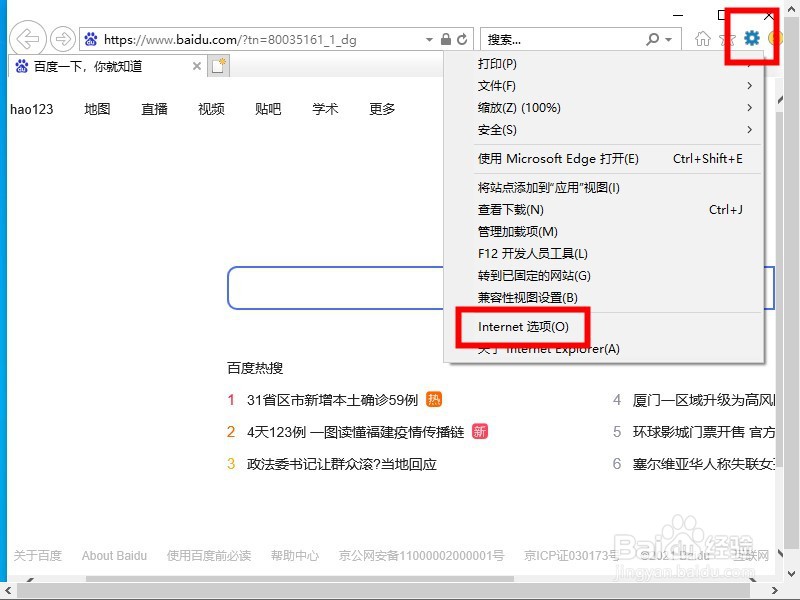Expand the search provider dropdown arrow
Screen dimensions: 800x600
(x=668, y=39)
